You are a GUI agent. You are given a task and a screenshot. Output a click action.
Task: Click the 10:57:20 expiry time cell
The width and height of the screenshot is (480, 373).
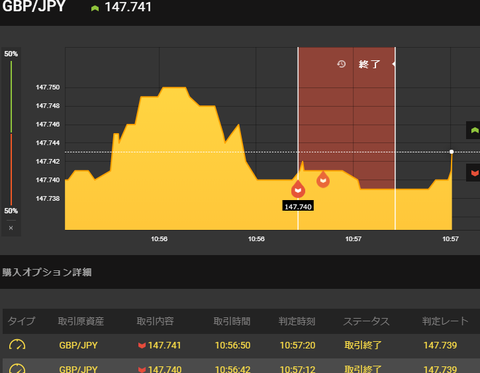298,345
